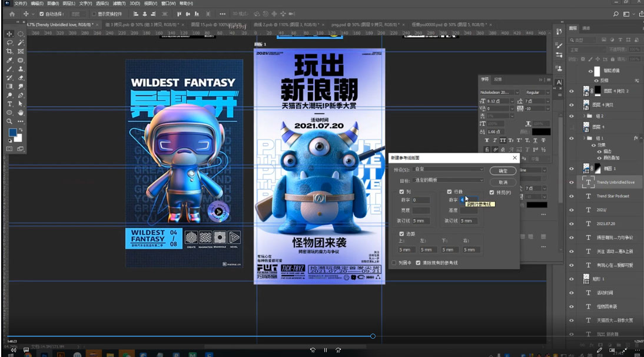Click the search magnifier in top right
This screenshot has width=644, height=357.
[x=616, y=14]
